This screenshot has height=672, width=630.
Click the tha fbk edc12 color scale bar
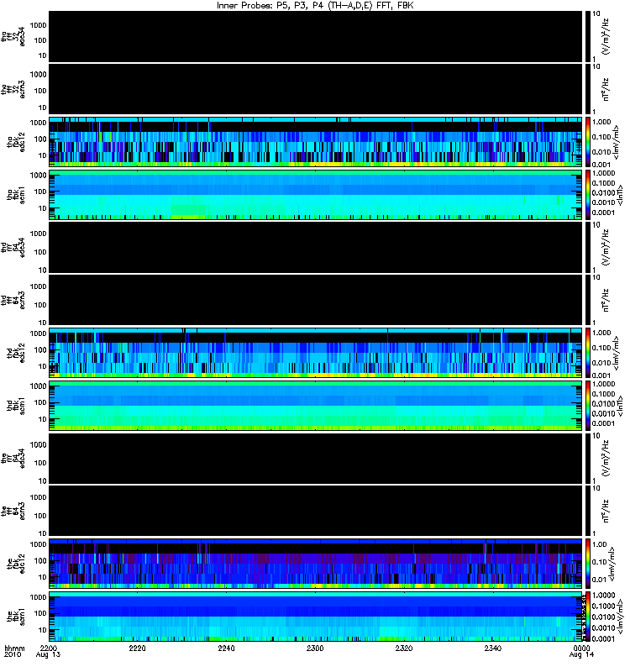coord(588,142)
